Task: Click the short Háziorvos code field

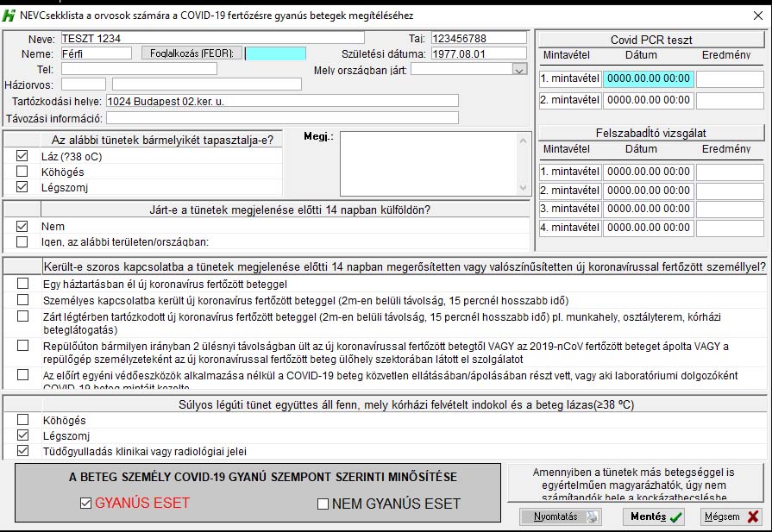Action: pos(83,84)
